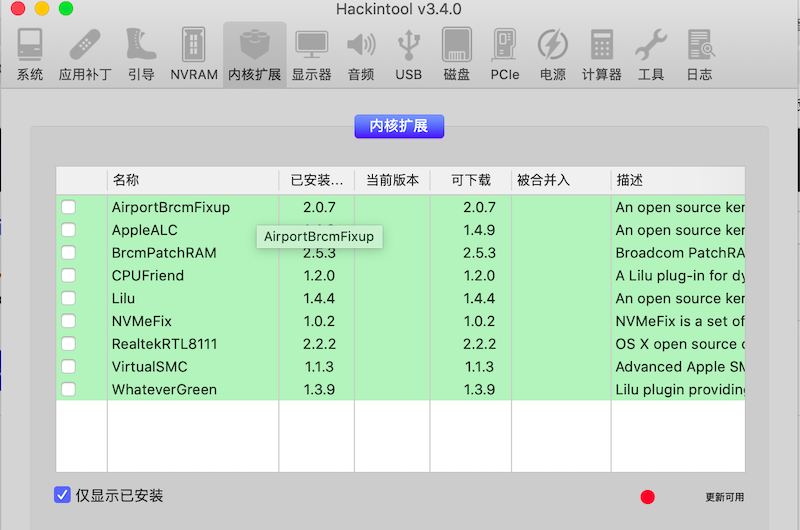Click the 更新可用 legend label
800x530 pixels.
[x=724, y=497]
